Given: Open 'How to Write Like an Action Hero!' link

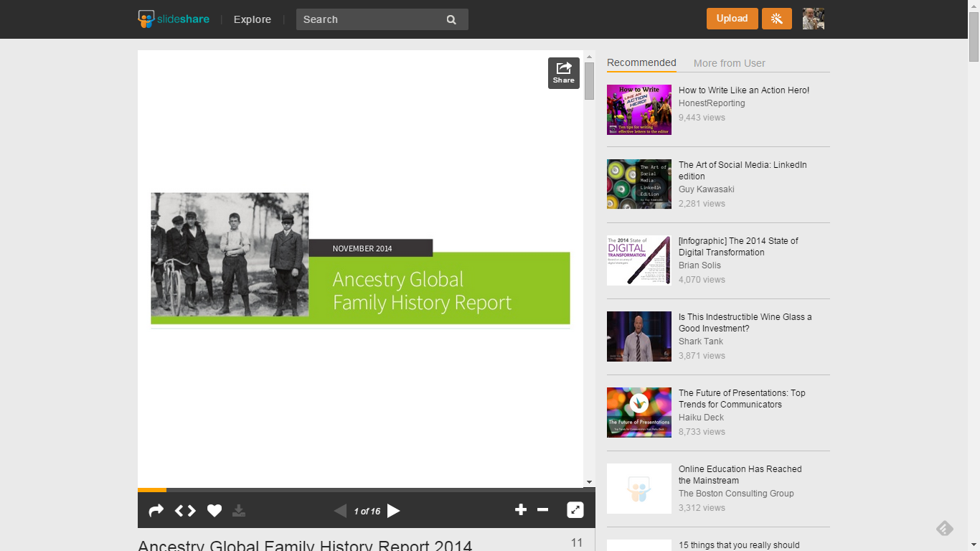Looking at the screenshot, I should 744,90.
